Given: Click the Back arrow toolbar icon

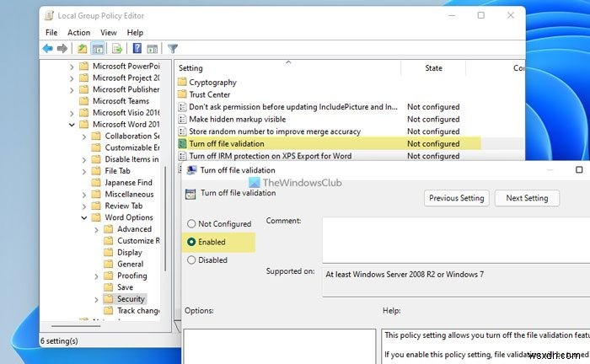Looking at the screenshot, I should point(47,49).
